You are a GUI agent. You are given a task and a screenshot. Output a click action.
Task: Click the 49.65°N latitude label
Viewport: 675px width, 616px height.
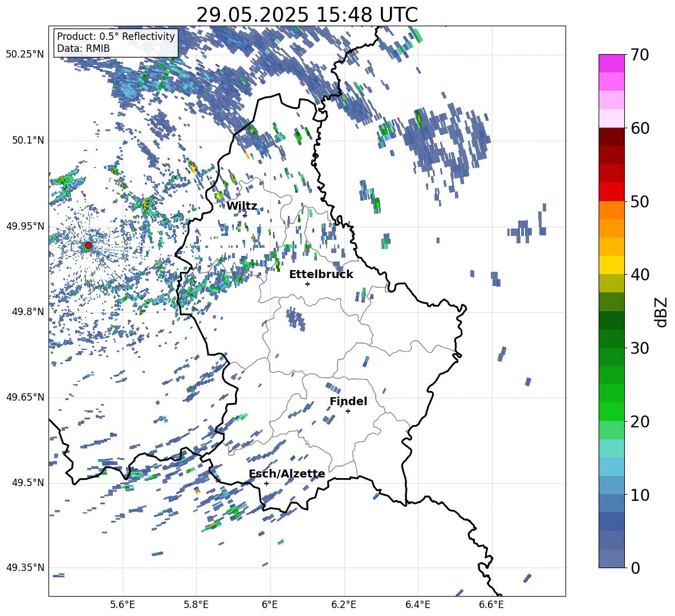tap(25, 397)
